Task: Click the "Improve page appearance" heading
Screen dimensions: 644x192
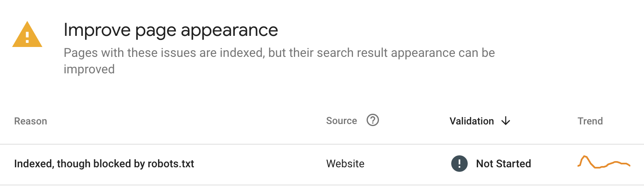Action: coord(170,30)
